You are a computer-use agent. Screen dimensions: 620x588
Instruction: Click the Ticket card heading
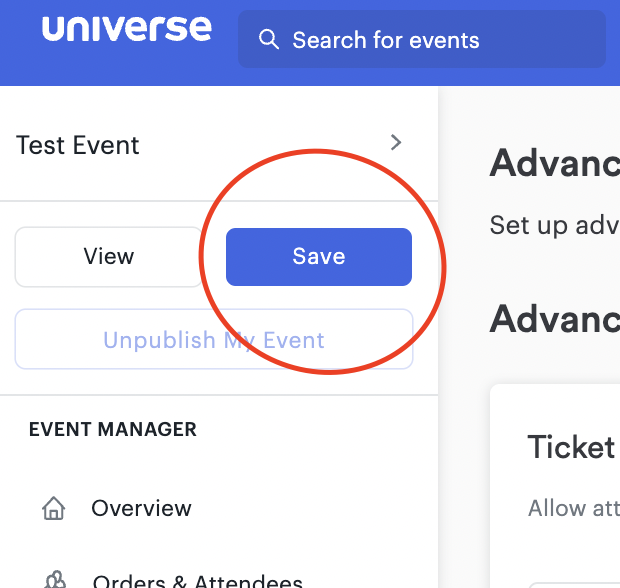pos(571,447)
